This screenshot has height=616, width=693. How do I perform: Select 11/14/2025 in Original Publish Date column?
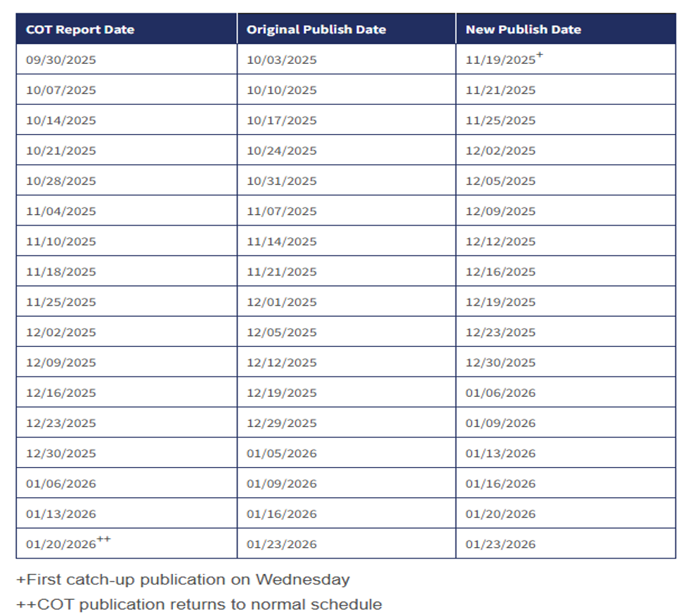[x=282, y=242]
